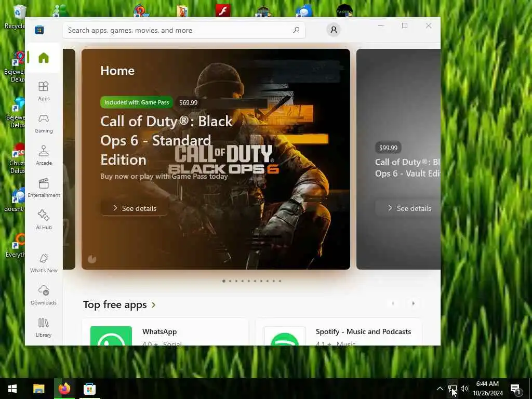532x399 pixels.
Task: Click the Included with Game Pass badge
Action: click(x=137, y=102)
